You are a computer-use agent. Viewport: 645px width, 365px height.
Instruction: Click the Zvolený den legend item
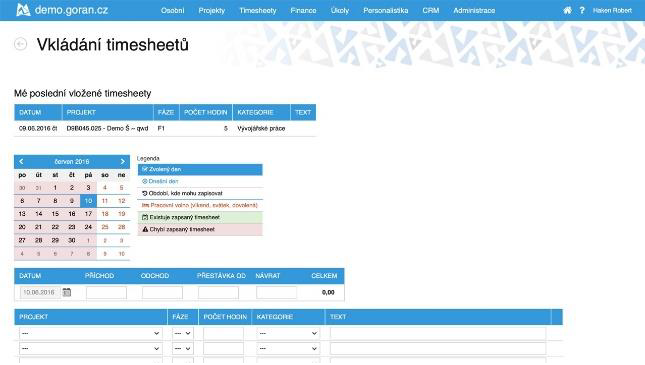pos(200,169)
